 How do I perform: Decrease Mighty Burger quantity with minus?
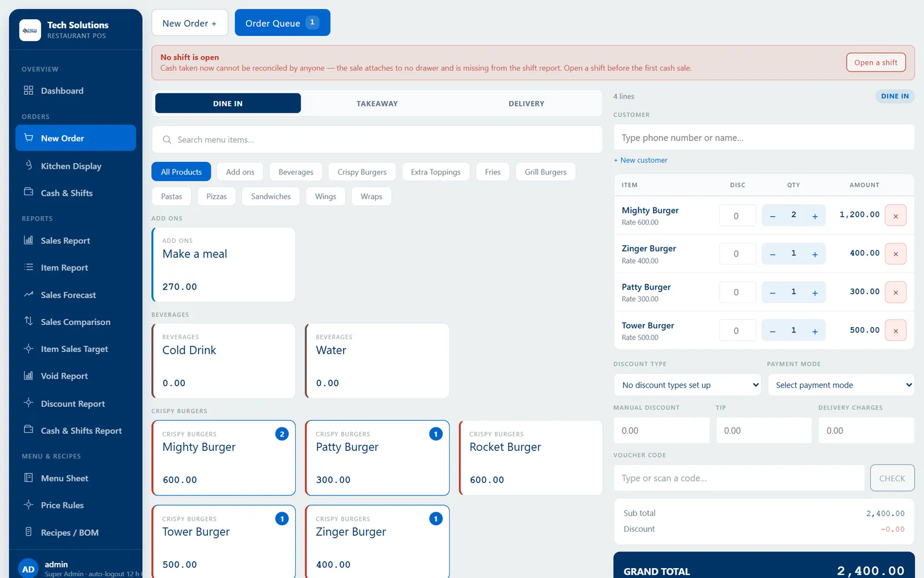pos(773,216)
